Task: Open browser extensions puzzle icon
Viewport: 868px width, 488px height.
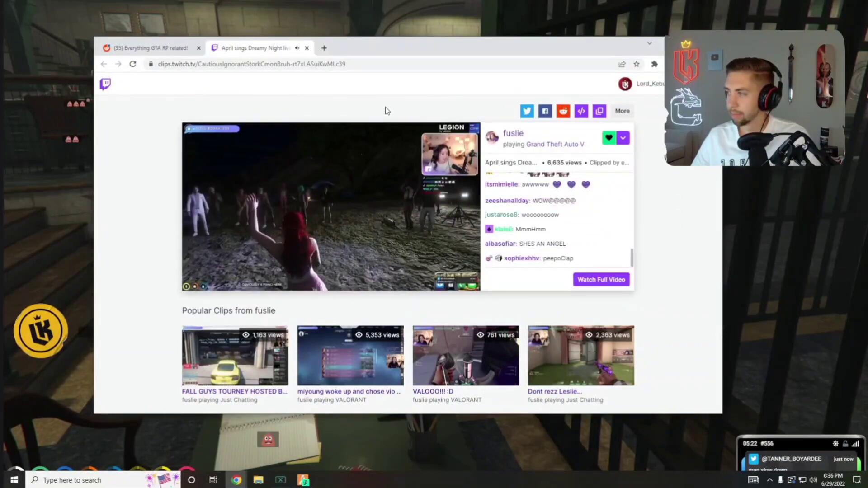Action: coord(654,64)
